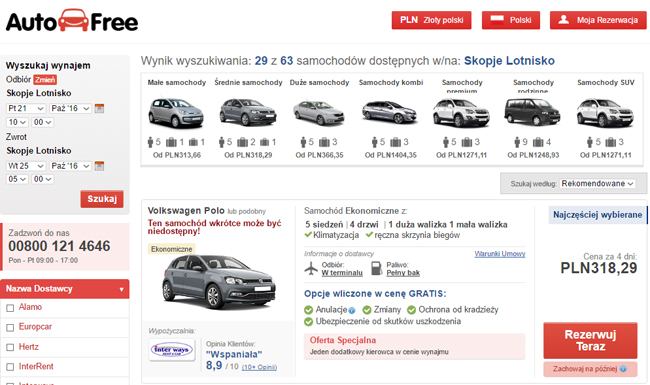Select the Średnie samochody car image

point(248,112)
